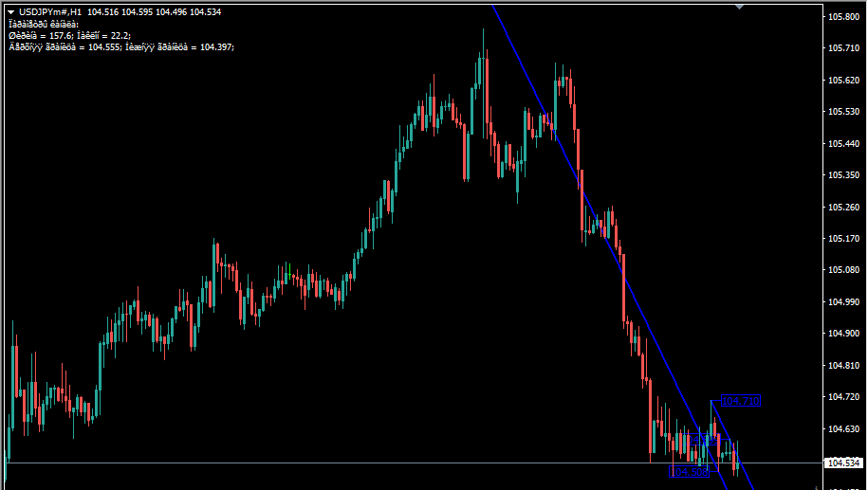Click the indicator line showing 157.6 and 22.2
The height and width of the screenshot is (490, 868).
click(x=68, y=35)
